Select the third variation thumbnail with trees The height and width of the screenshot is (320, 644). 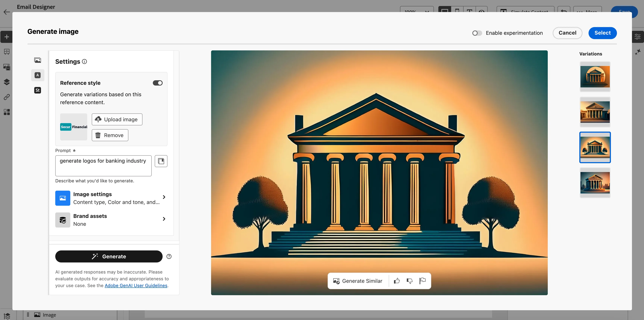coord(595,148)
